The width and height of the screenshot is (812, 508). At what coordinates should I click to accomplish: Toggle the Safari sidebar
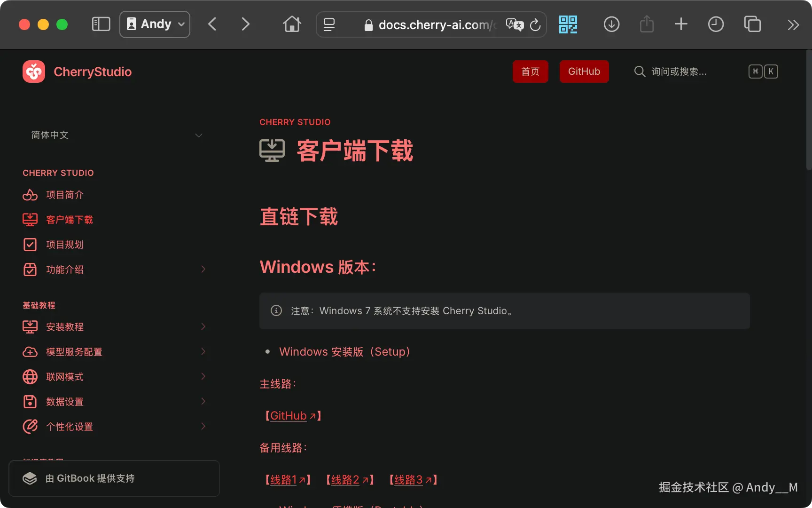[x=101, y=24]
